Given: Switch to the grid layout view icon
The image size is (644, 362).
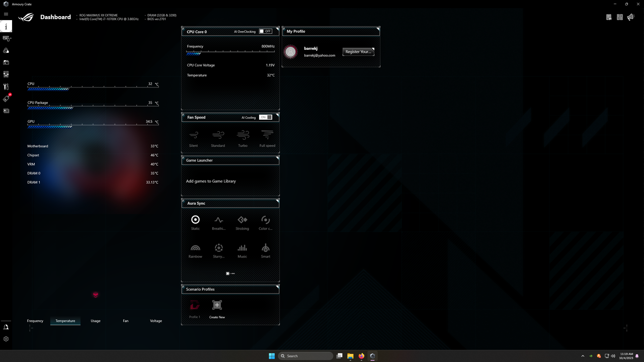Looking at the screenshot, I should [x=620, y=17].
